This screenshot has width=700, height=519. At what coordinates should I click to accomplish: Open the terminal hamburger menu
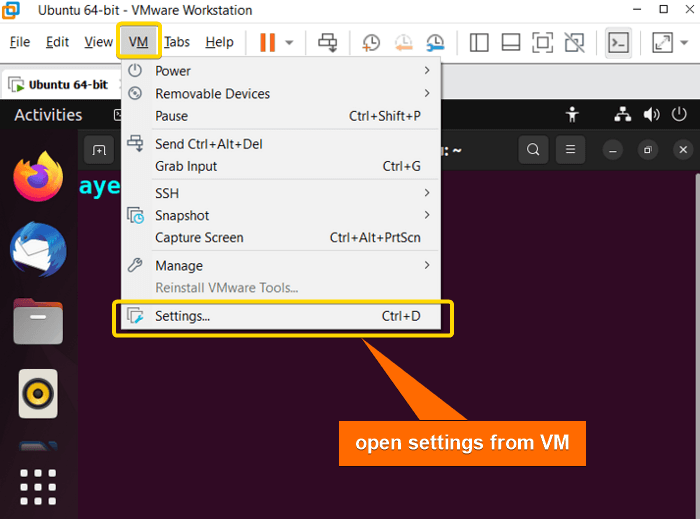click(x=570, y=149)
